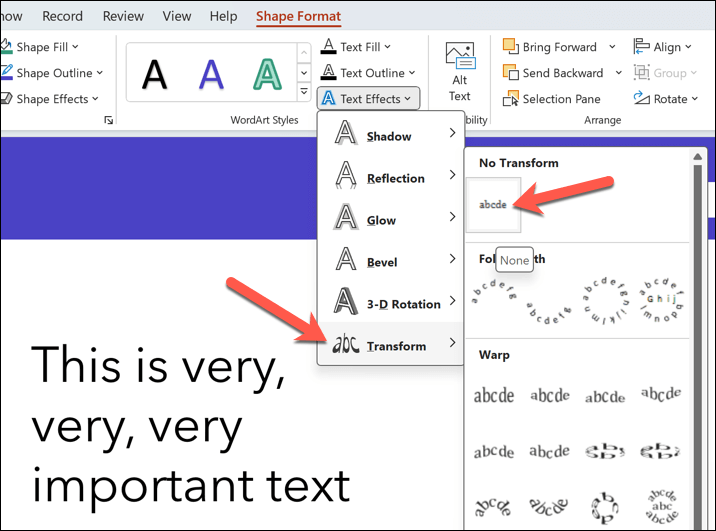Apply the blue WordArt style preset

tap(211, 73)
